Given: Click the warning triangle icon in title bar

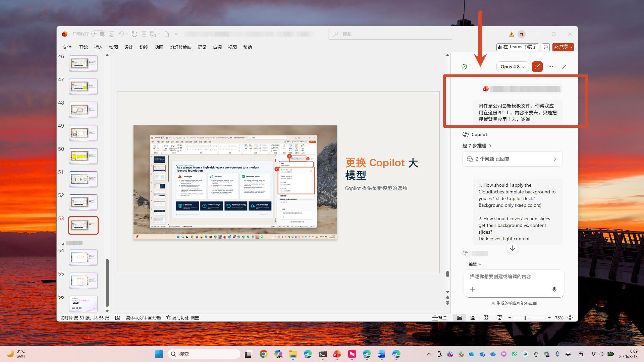Looking at the screenshot, I should coord(512,34).
